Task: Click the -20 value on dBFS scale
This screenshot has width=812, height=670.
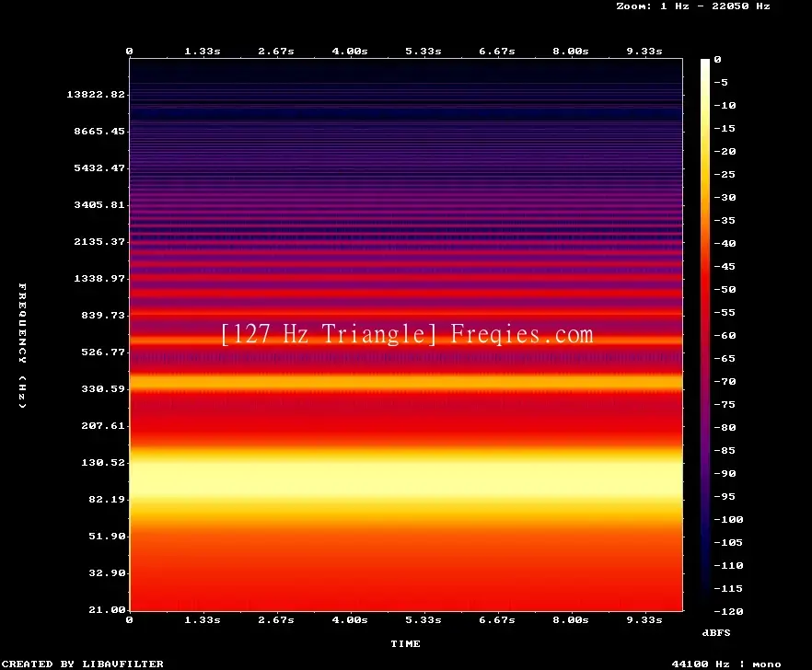Action: click(x=725, y=151)
